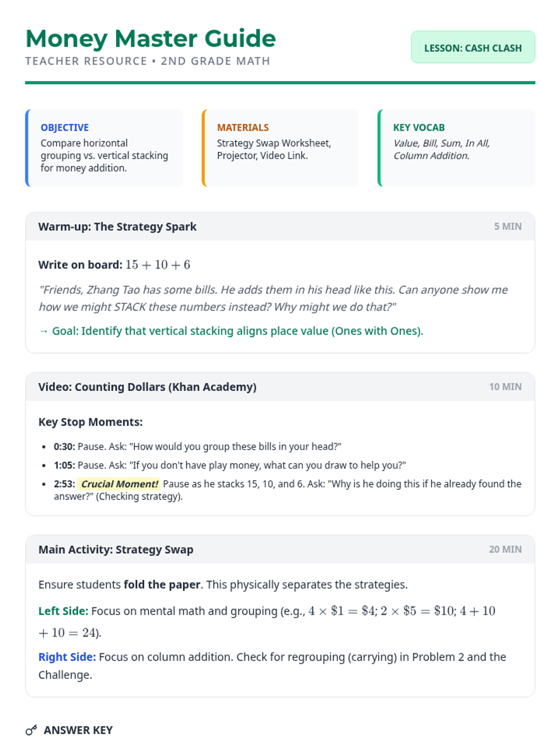Click the green Goal arrow line

pos(231,331)
